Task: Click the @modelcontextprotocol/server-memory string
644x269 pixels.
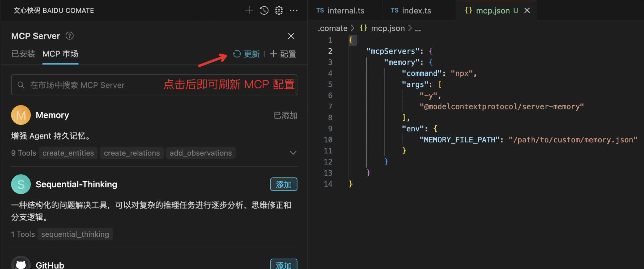Action: [501, 107]
